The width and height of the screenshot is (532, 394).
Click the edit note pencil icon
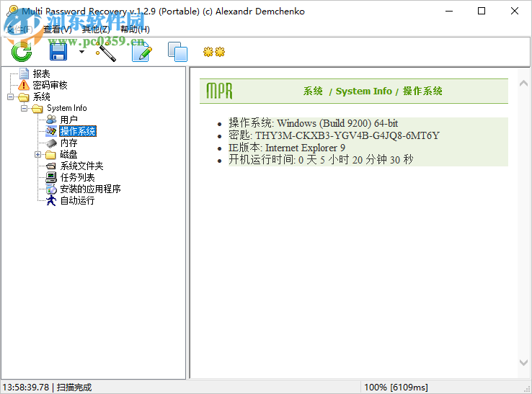[141, 52]
